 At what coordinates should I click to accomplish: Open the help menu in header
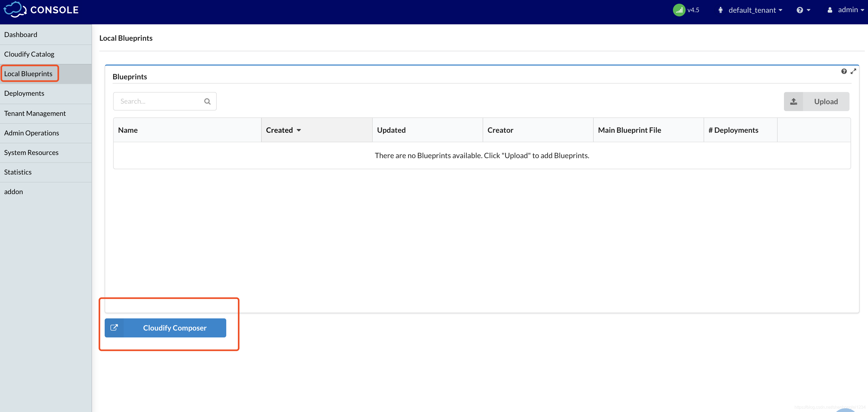[x=803, y=10]
